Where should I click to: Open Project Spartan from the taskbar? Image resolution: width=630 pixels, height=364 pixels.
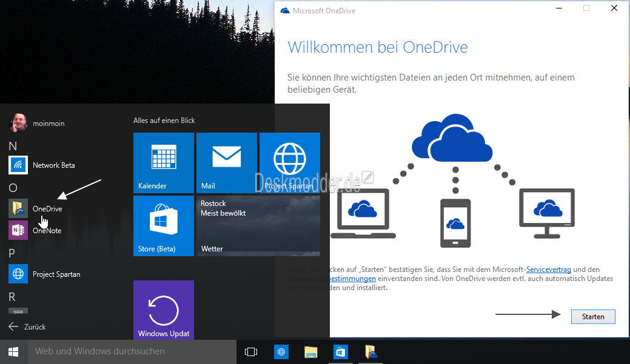(x=281, y=352)
